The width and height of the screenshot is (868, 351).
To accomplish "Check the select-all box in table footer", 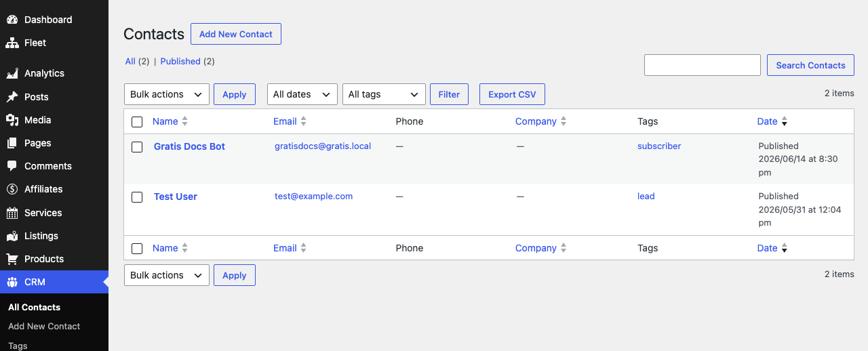I will pyautogui.click(x=137, y=249).
